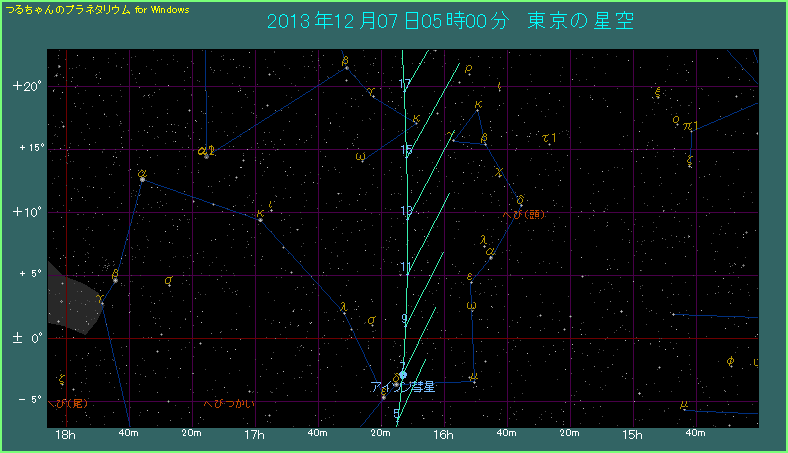Click the へび(尾) constellation name
The height and width of the screenshot is (453, 788).
[x=72, y=403]
